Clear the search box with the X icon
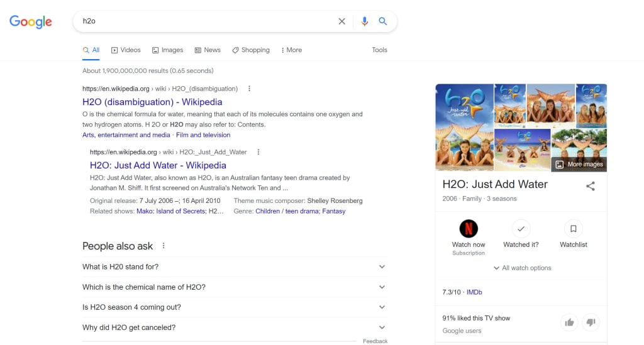 341,21
